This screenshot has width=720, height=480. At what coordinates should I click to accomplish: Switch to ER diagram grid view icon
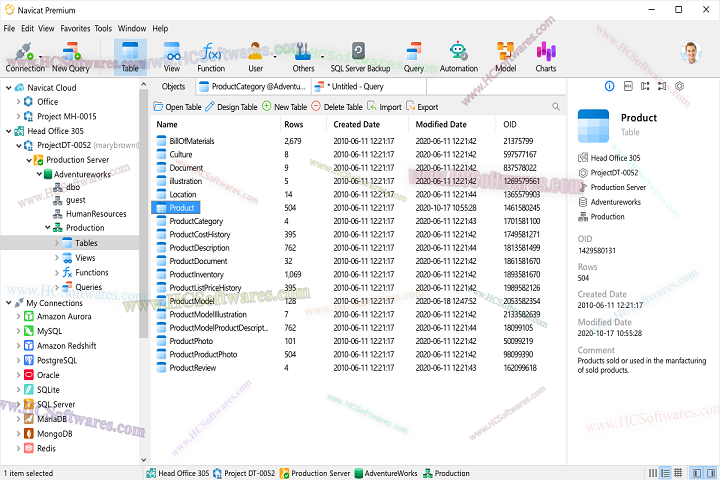click(x=678, y=473)
